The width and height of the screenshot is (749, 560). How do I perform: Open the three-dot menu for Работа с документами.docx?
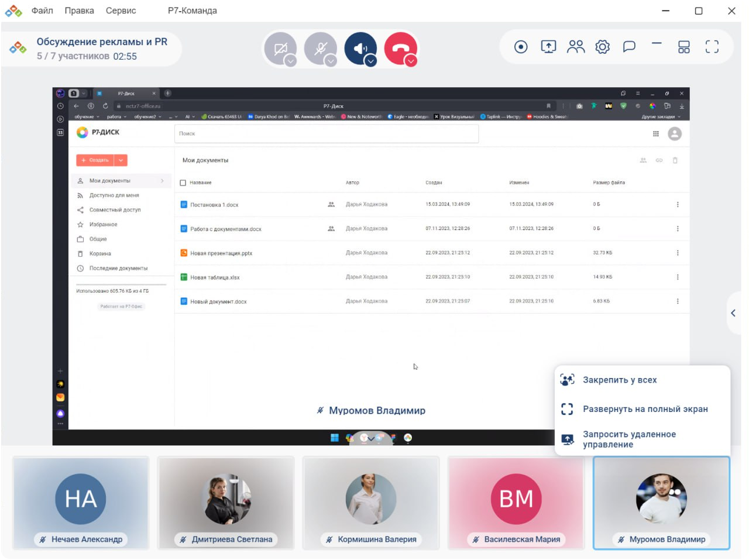point(678,229)
